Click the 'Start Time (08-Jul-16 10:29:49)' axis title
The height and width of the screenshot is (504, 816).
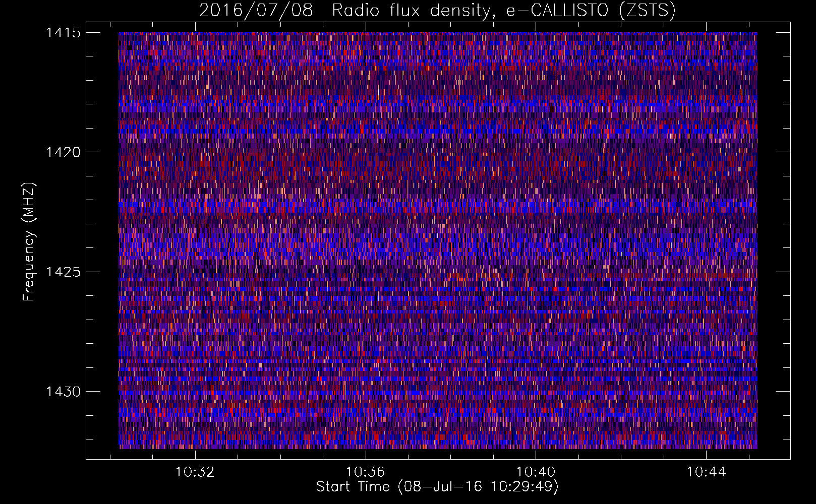pos(437,487)
